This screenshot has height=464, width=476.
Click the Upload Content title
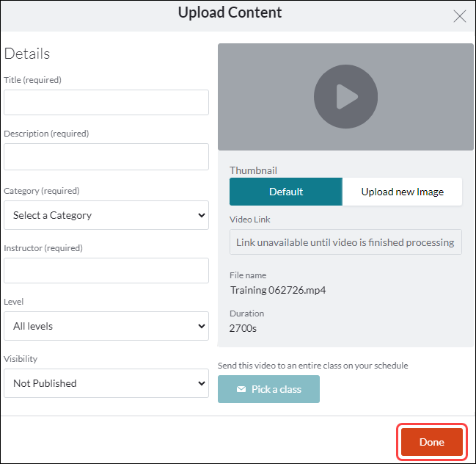pyautogui.click(x=230, y=12)
